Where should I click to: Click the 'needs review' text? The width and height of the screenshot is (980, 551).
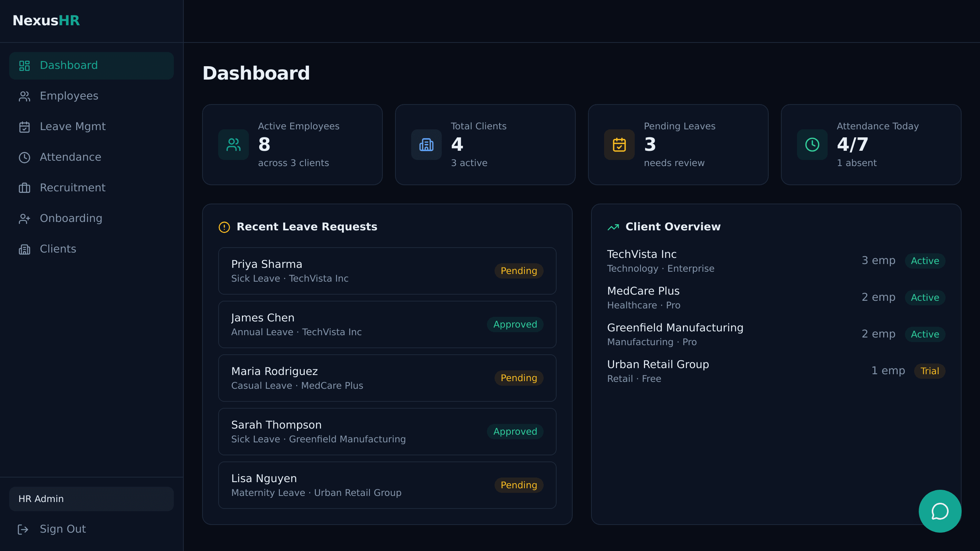coord(674,163)
